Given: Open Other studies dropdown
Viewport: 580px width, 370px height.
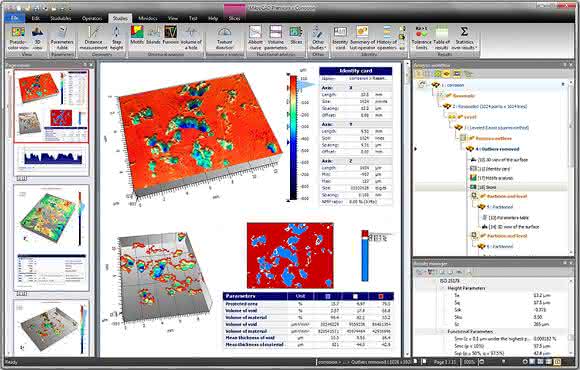Looking at the screenshot, I should [318, 38].
